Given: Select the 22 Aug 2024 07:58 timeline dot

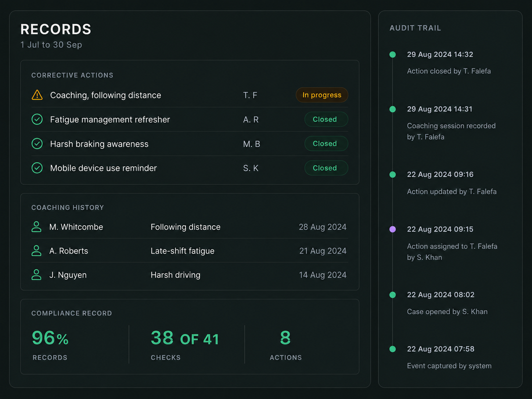Looking at the screenshot, I should point(392,349).
